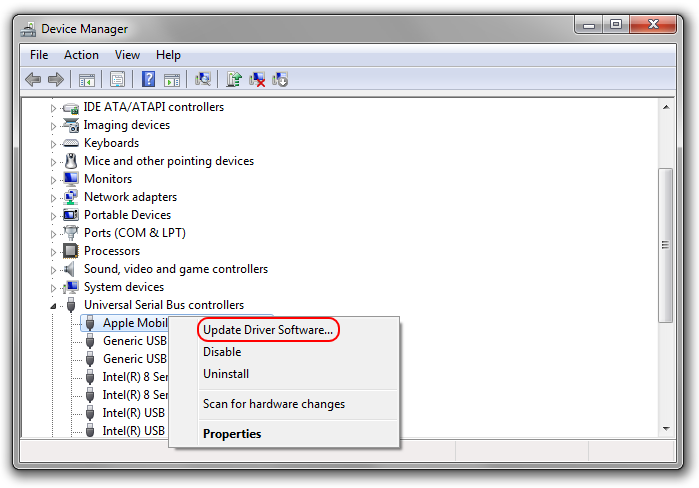Open the Help menu
This screenshot has width=699, height=488.
tap(168, 55)
